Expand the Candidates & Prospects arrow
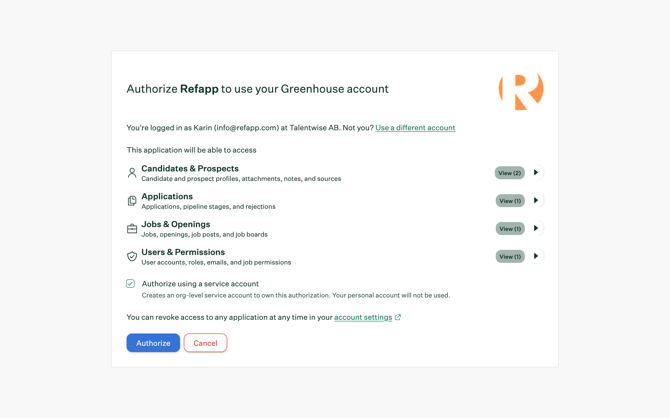The image size is (670, 418). click(536, 173)
